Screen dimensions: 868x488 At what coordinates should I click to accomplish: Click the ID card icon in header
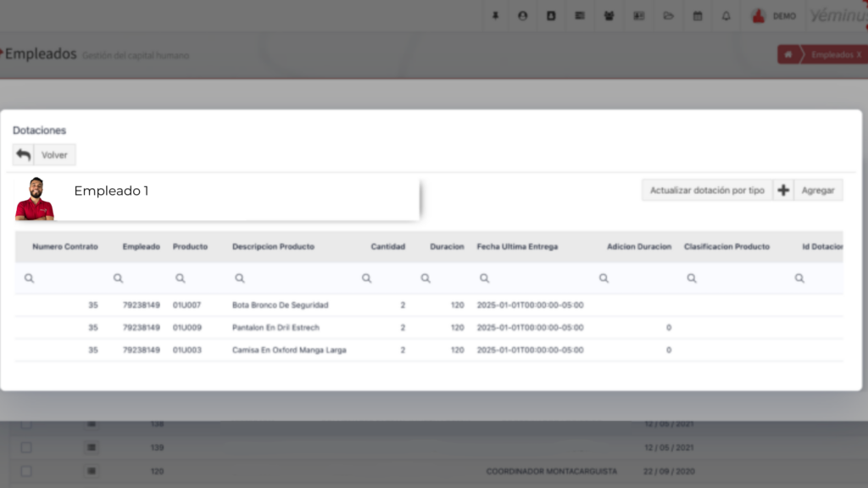point(639,15)
